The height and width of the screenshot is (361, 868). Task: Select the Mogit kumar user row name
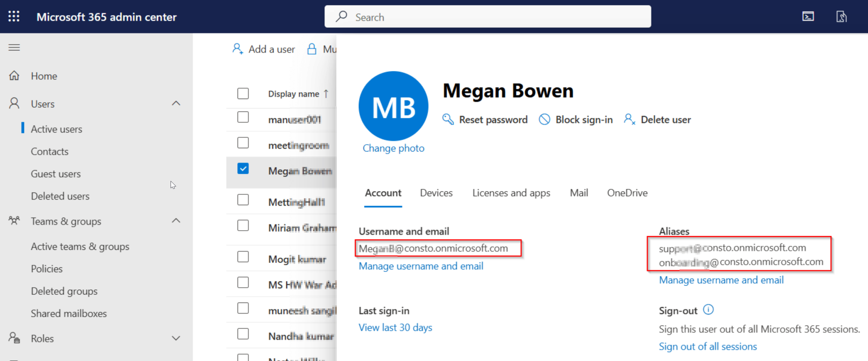[x=297, y=259]
